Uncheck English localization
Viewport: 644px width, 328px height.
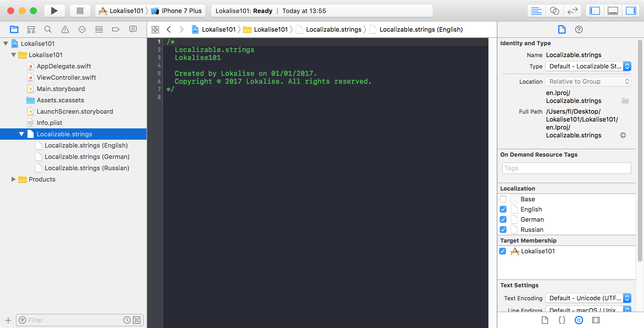coord(503,209)
